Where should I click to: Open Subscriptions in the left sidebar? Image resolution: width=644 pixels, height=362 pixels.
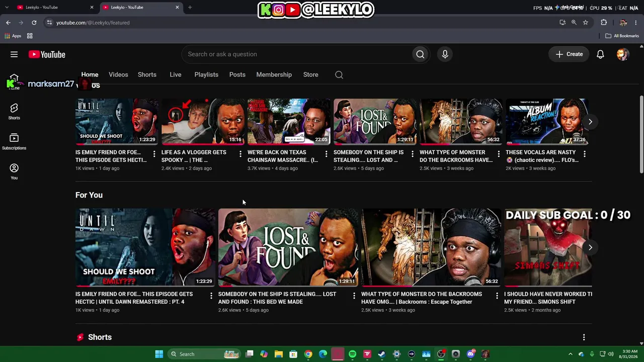click(14, 142)
